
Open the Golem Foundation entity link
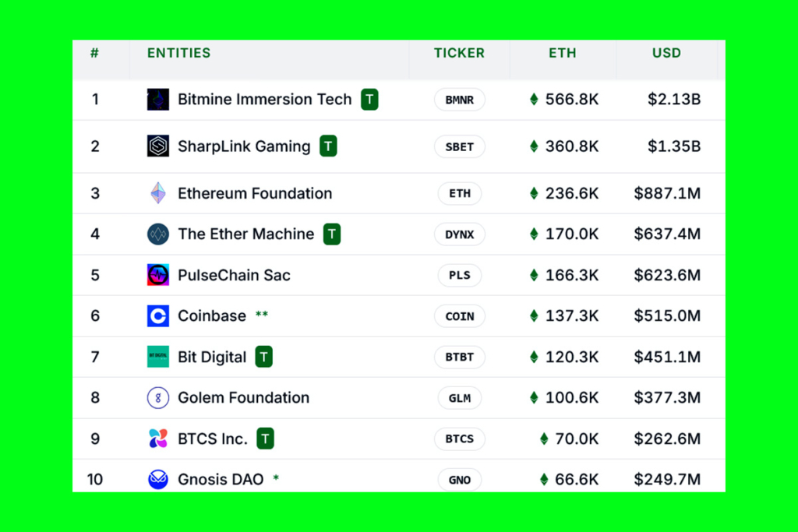tap(243, 398)
